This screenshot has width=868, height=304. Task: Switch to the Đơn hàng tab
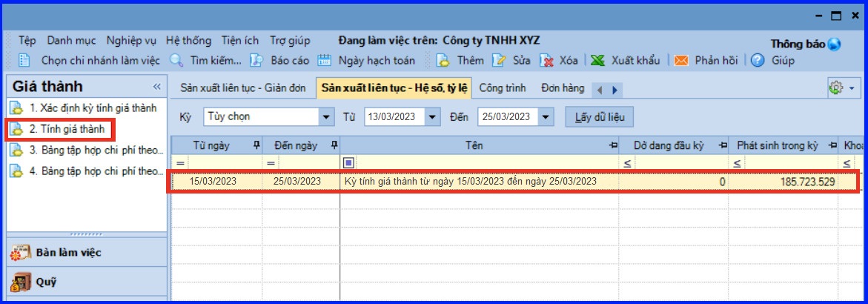pyautogui.click(x=561, y=88)
